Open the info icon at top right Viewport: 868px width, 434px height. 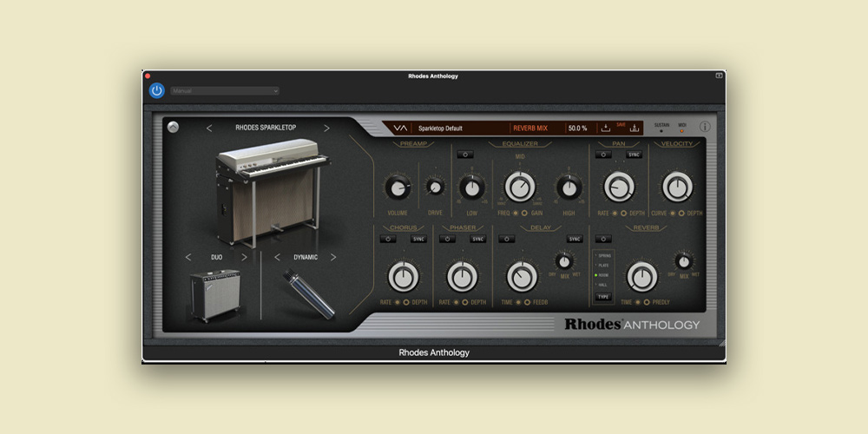(x=704, y=127)
